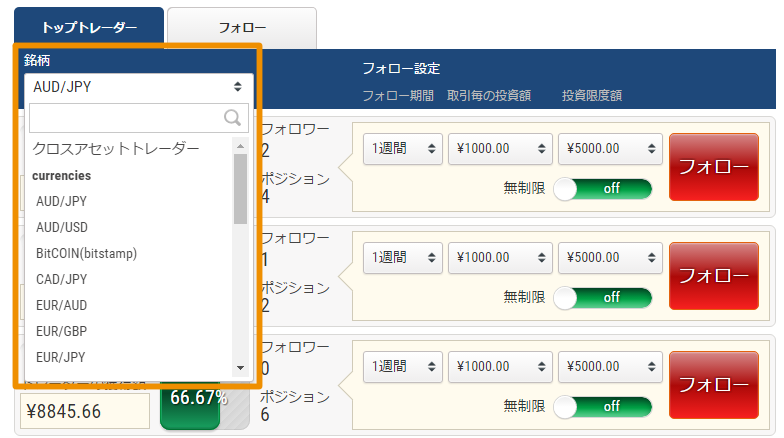This screenshot has width=784, height=438.
Task: Choose AUD/USD from currencies list
Action: [62, 227]
